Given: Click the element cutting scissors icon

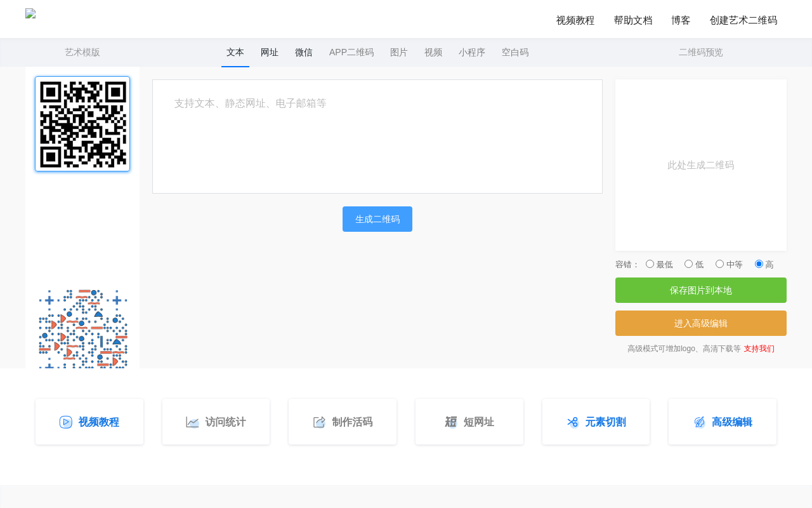Looking at the screenshot, I should [x=573, y=422].
